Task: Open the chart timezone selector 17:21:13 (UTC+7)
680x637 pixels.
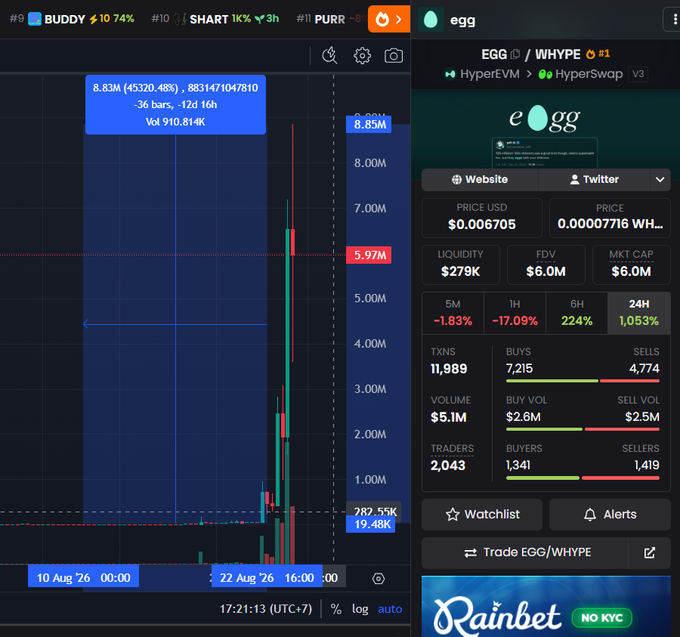Action: click(266, 609)
